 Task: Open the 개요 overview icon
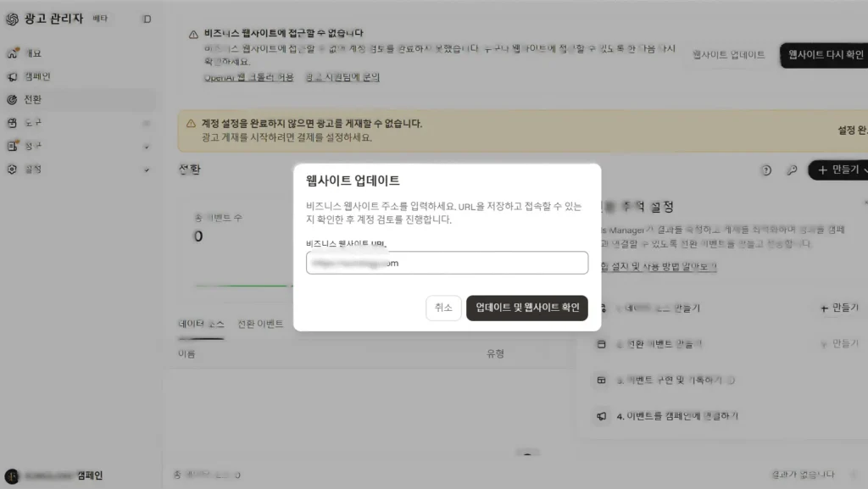13,53
